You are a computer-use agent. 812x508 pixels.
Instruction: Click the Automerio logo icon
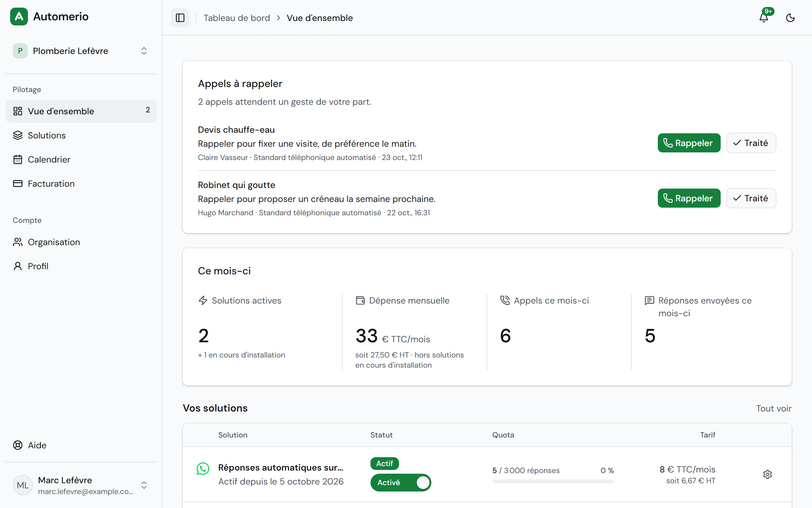tap(19, 17)
